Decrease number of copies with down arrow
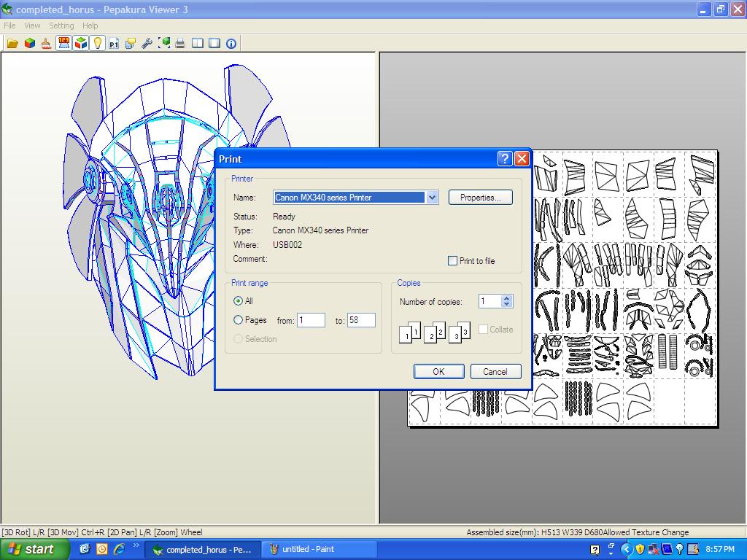Image resolution: width=747 pixels, height=560 pixels. 507,304
